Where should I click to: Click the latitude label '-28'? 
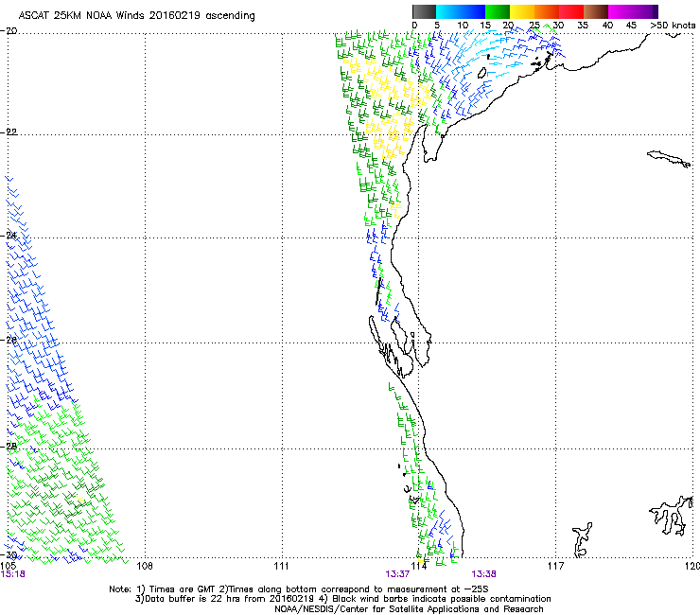click(9, 447)
